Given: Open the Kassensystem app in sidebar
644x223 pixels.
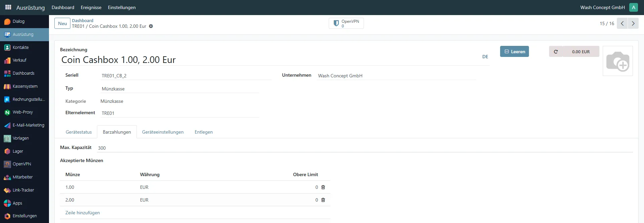Looking at the screenshot, I should tap(24, 86).
